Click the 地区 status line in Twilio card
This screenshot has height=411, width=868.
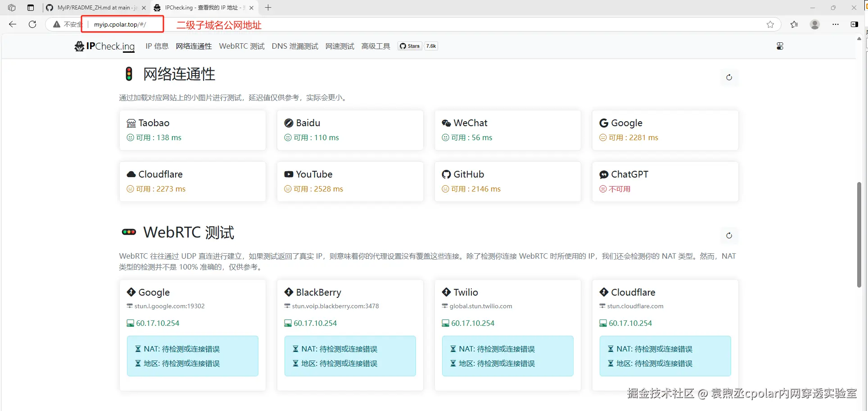[x=493, y=363]
